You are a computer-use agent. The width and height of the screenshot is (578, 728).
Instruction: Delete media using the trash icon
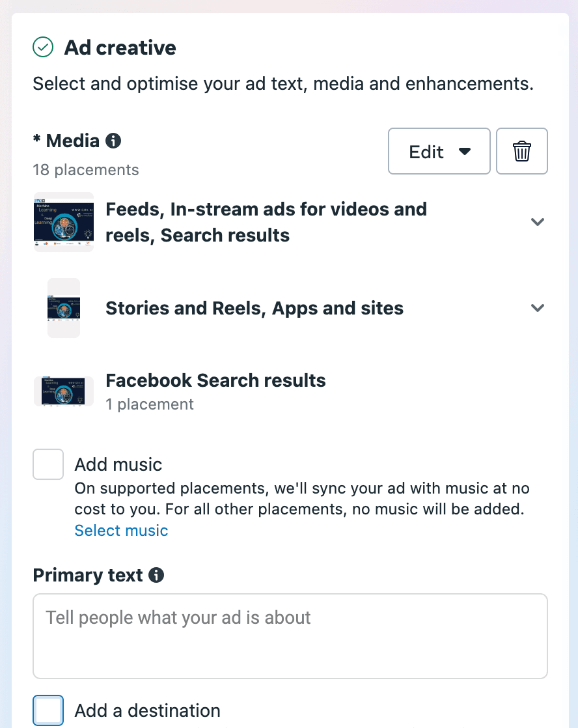coord(521,151)
